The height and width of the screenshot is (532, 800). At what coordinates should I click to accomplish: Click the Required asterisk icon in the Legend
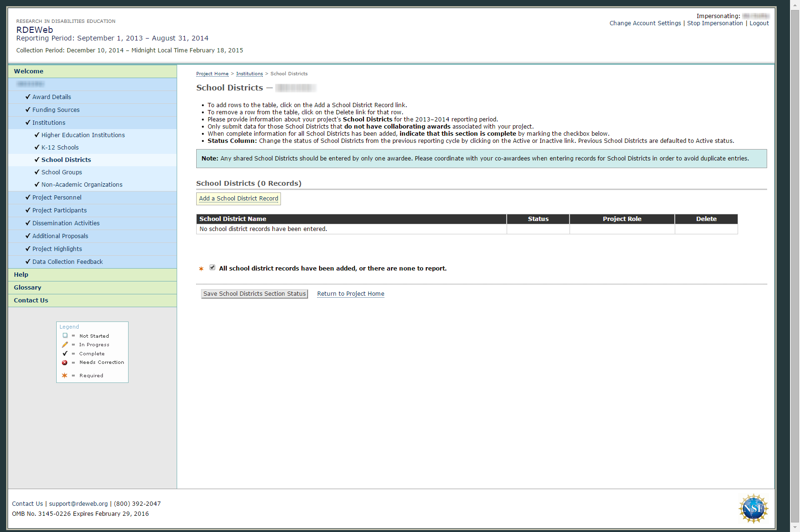pyautogui.click(x=65, y=375)
